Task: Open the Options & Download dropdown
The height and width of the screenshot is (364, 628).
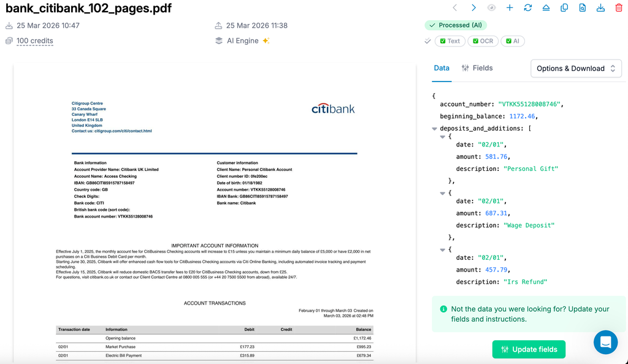Action: pyautogui.click(x=575, y=68)
